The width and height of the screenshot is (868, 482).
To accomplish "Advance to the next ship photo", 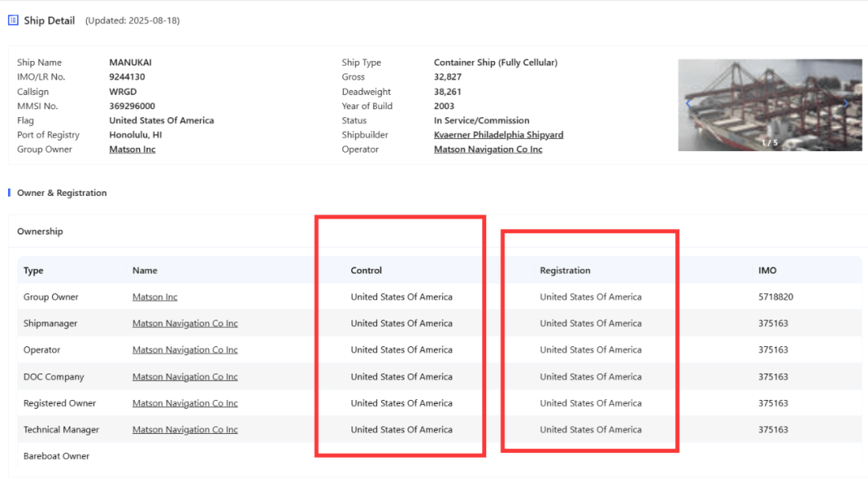I will [845, 104].
